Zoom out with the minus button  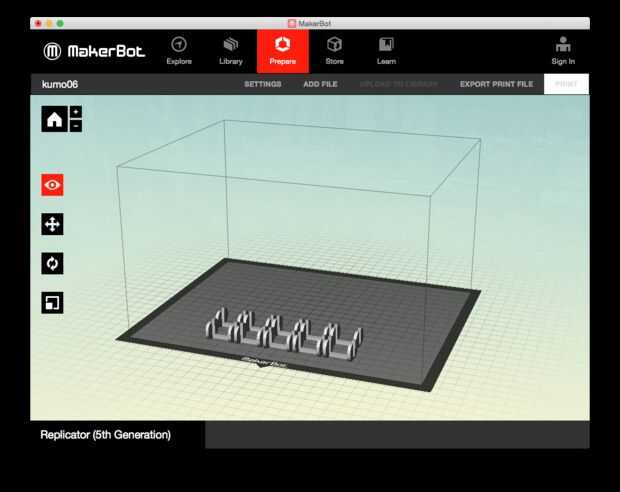[x=76, y=126]
